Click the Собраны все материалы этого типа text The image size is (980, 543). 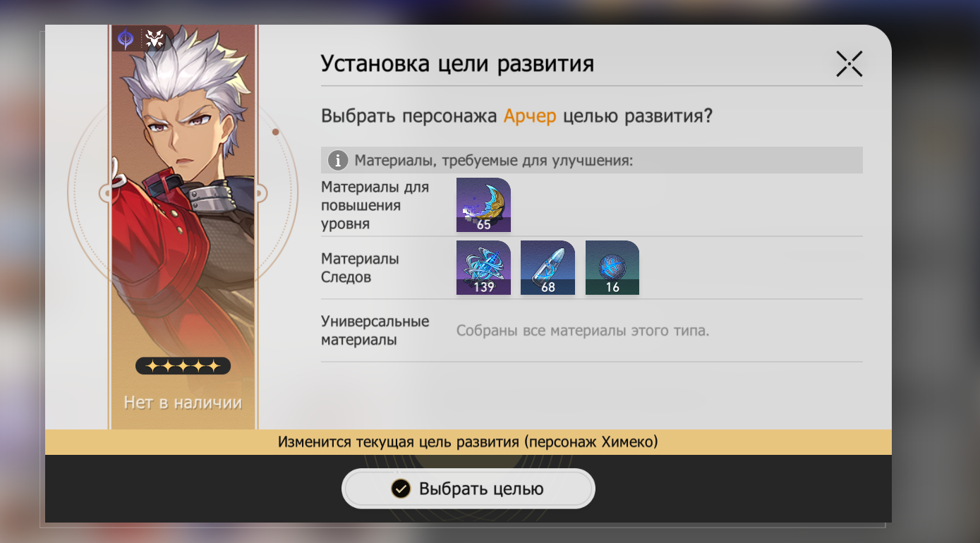coord(583,331)
